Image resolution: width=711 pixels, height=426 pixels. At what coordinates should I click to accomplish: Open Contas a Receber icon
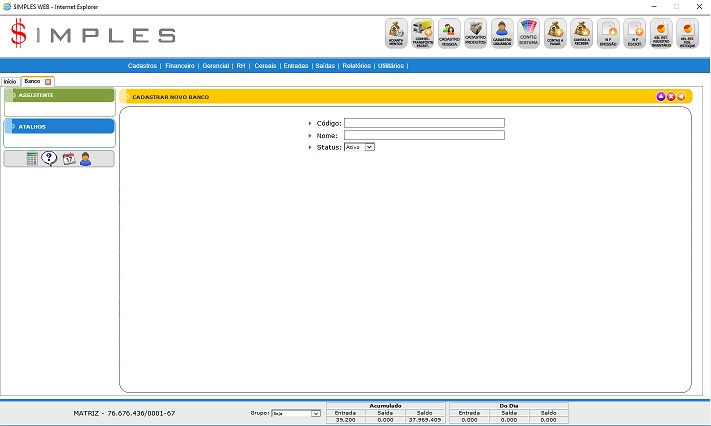tap(581, 34)
